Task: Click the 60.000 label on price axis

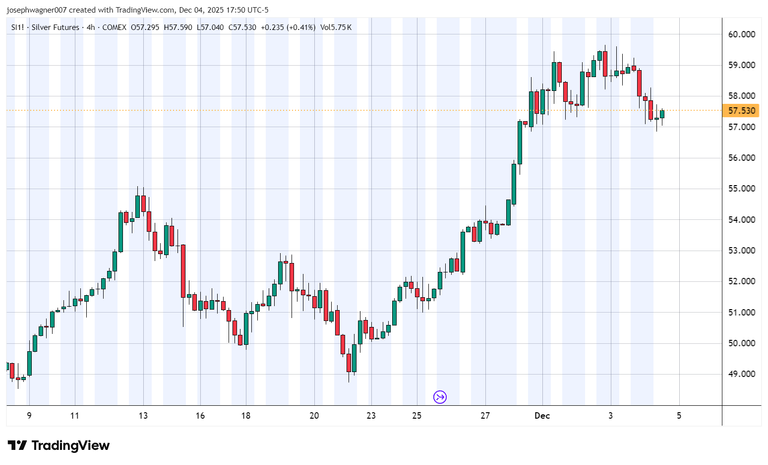Action: pyautogui.click(x=741, y=34)
